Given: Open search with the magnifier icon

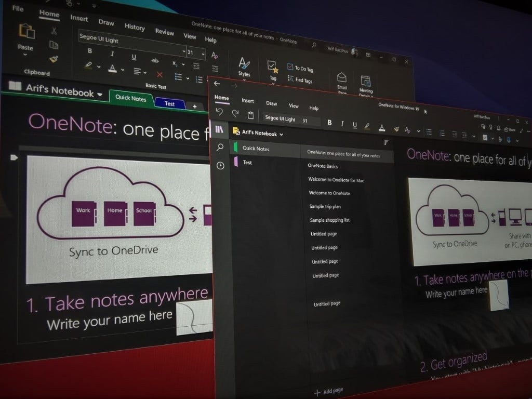Looking at the screenshot, I should 221,147.
